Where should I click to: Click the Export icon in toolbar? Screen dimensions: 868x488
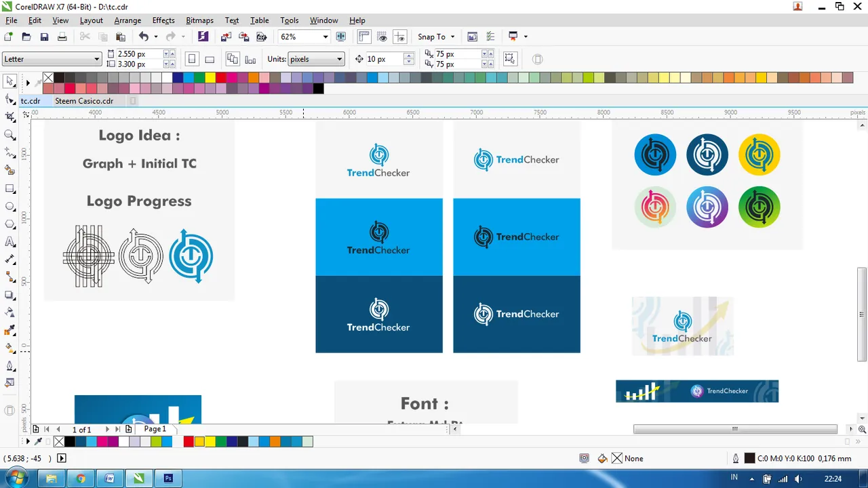tap(243, 37)
